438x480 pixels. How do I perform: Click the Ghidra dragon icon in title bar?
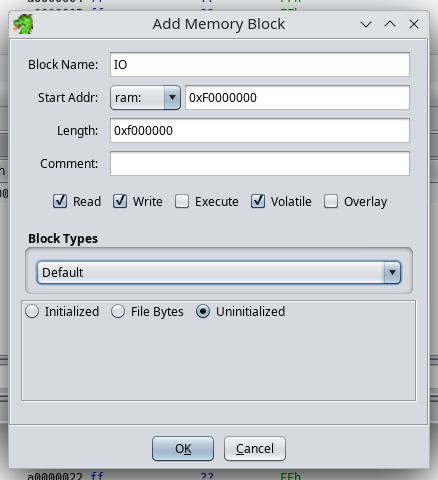pos(23,24)
